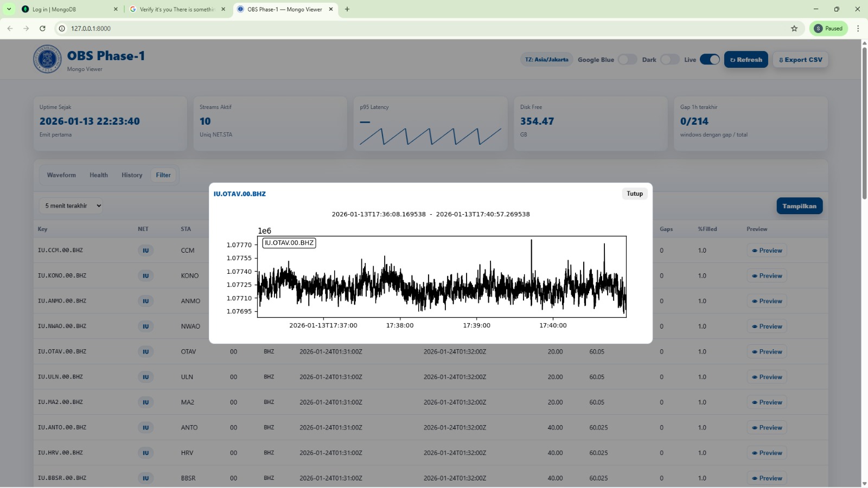Reload the page using browser reload icon
The width and height of the screenshot is (868, 488).
pos(42,29)
